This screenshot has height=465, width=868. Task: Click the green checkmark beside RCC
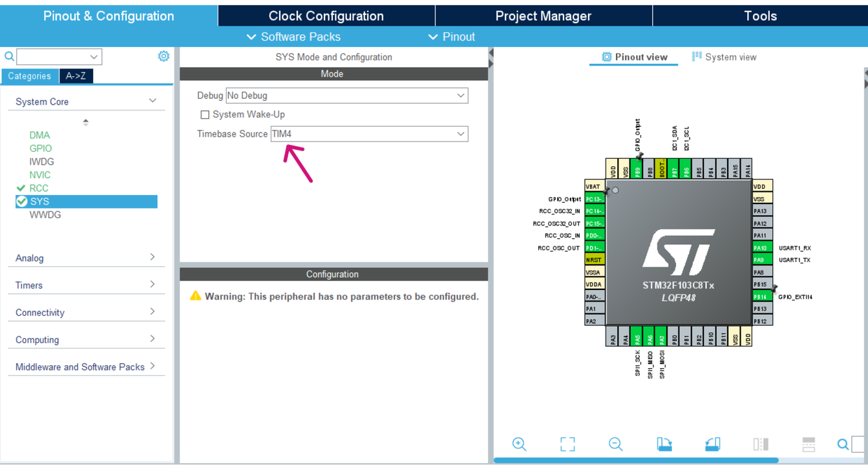pos(21,188)
